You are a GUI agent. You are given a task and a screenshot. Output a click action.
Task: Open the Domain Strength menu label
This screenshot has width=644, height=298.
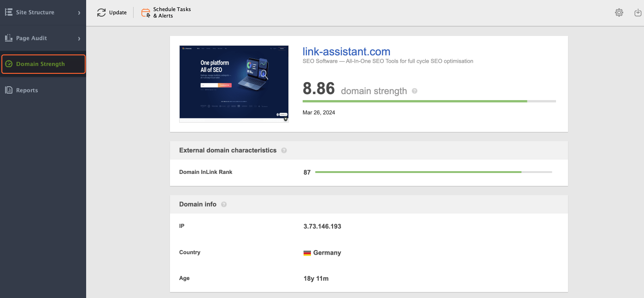pyautogui.click(x=41, y=64)
